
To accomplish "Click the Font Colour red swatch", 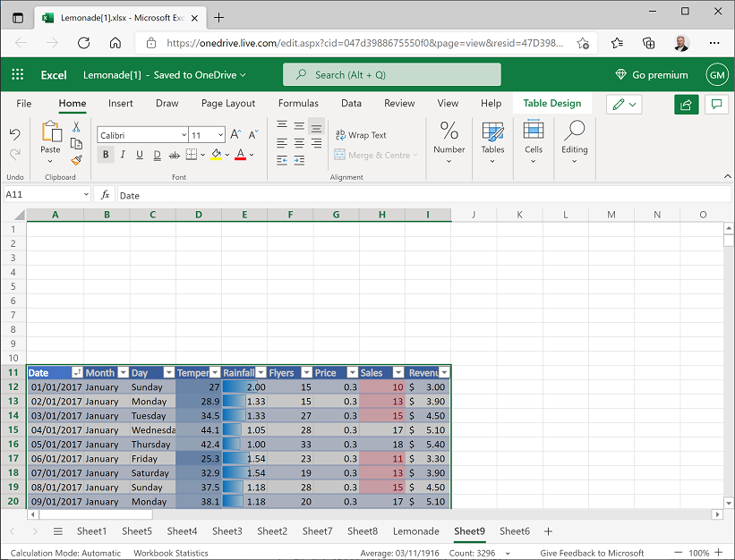I will click(x=240, y=154).
